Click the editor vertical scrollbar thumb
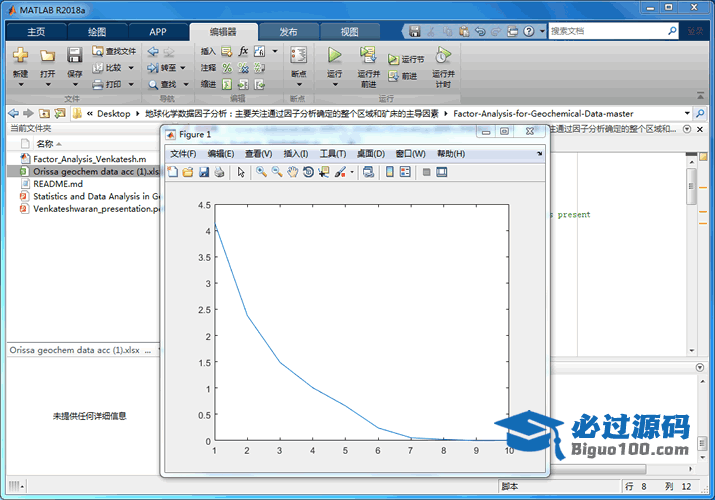 click(x=691, y=186)
